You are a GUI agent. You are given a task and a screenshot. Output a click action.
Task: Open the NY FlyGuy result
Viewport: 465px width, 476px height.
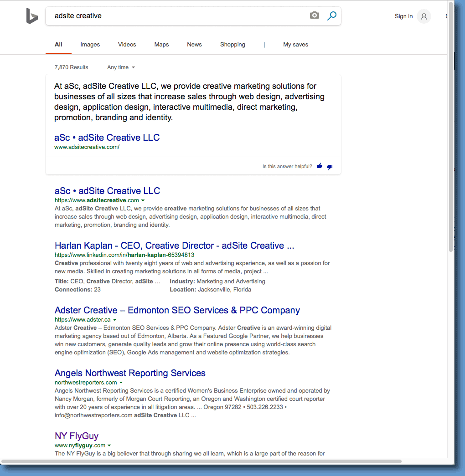click(77, 436)
